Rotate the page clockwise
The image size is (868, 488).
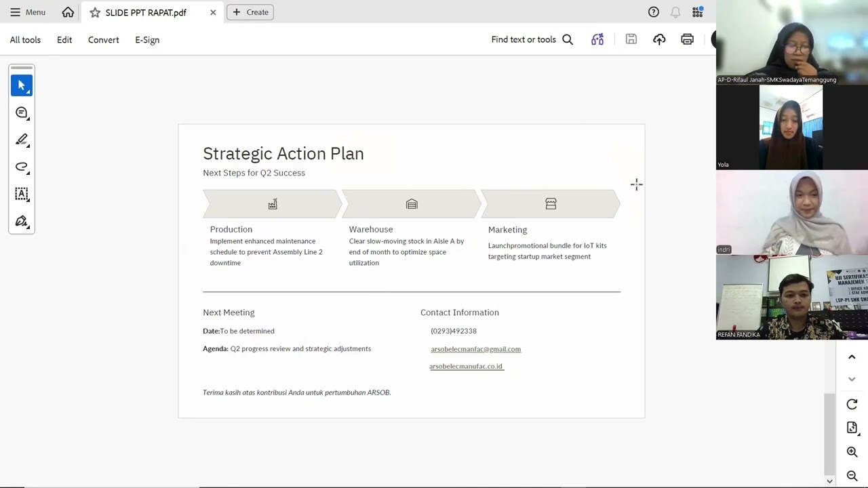(852, 405)
